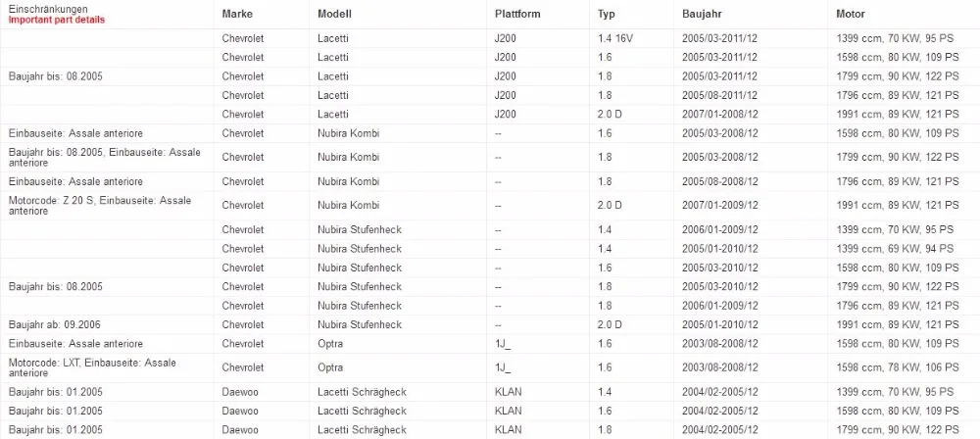The height and width of the screenshot is (439, 980).
Task: Click the red Important part details text
Action: click(x=56, y=20)
